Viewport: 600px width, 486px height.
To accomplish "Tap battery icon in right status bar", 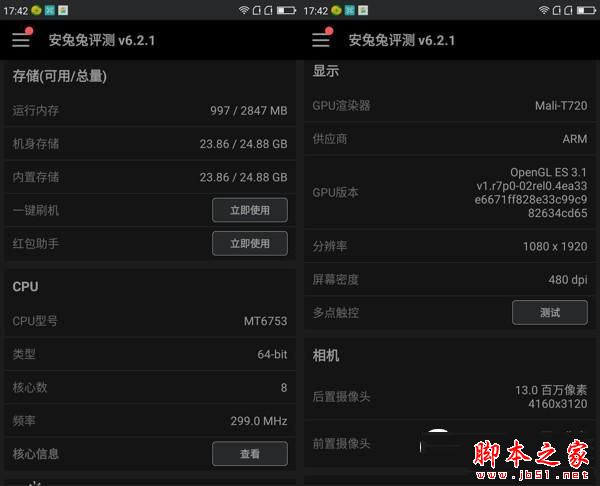I will (x=586, y=10).
